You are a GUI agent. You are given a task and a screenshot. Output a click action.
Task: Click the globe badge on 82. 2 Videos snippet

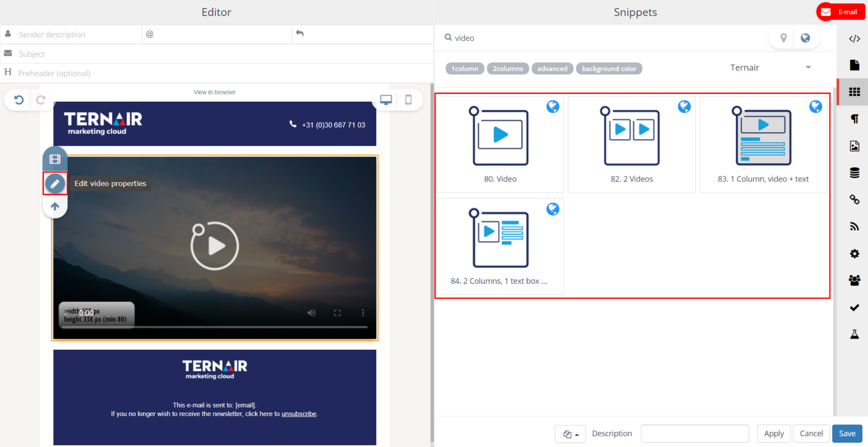684,106
